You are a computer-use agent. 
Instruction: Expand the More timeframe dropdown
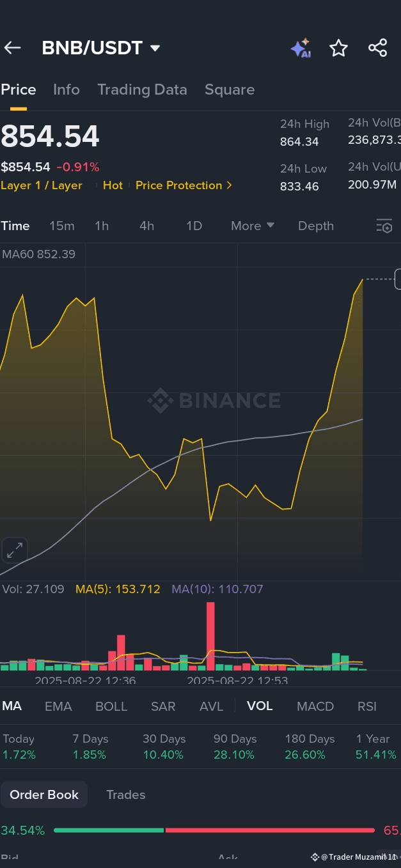point(253,226)
